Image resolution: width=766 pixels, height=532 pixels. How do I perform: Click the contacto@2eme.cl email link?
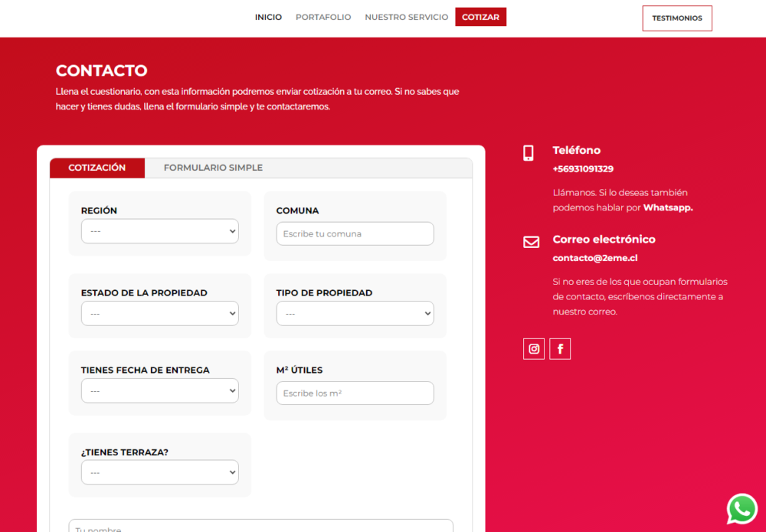tap(584, 258)
